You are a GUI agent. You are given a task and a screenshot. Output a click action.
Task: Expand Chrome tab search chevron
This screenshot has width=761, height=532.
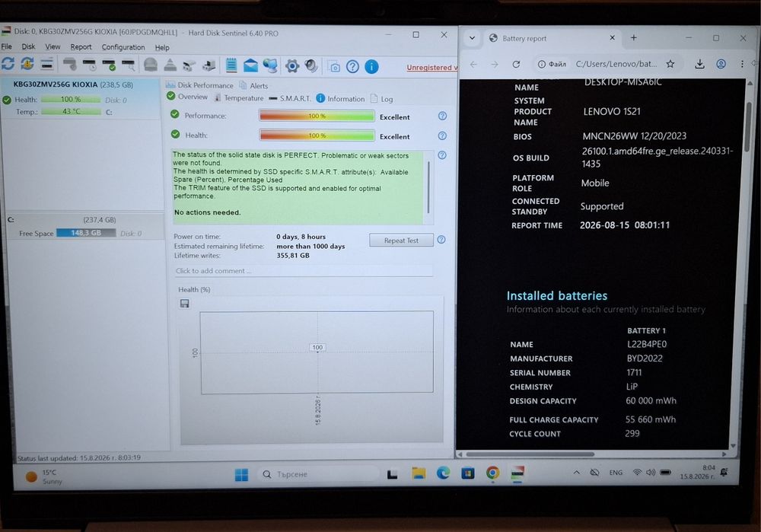click(x=472, y=38)
